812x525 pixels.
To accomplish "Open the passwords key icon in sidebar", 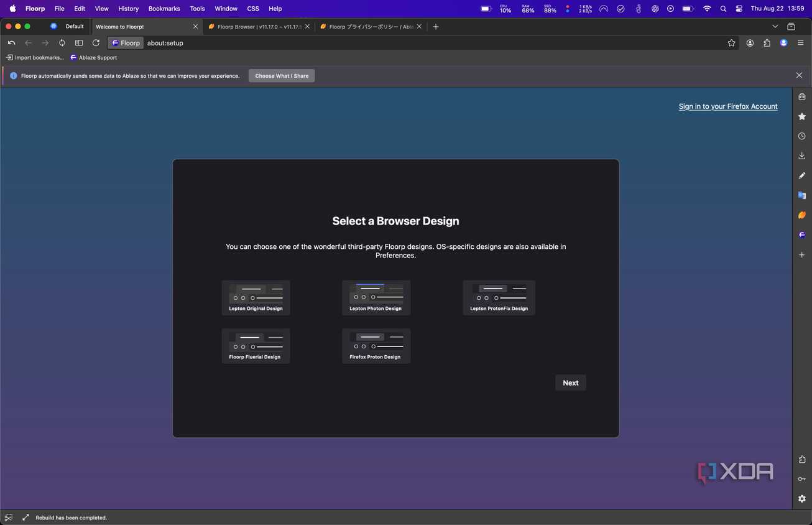I will pos(802,479).
